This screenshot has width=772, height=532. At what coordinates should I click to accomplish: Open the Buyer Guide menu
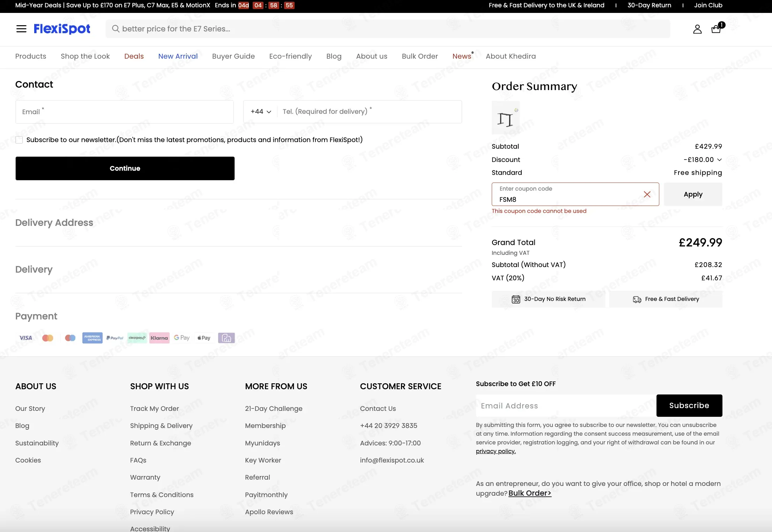pos(233,56)
